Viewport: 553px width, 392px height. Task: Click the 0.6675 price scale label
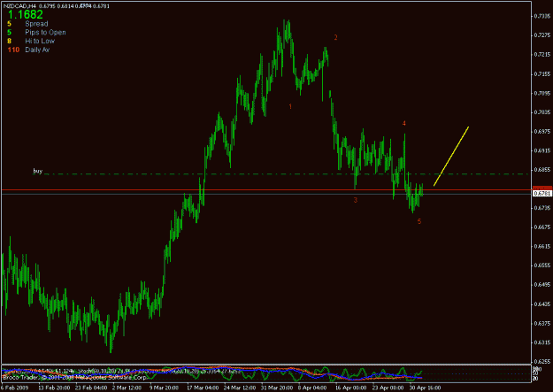pyautogui.click(x=542, y=227)
